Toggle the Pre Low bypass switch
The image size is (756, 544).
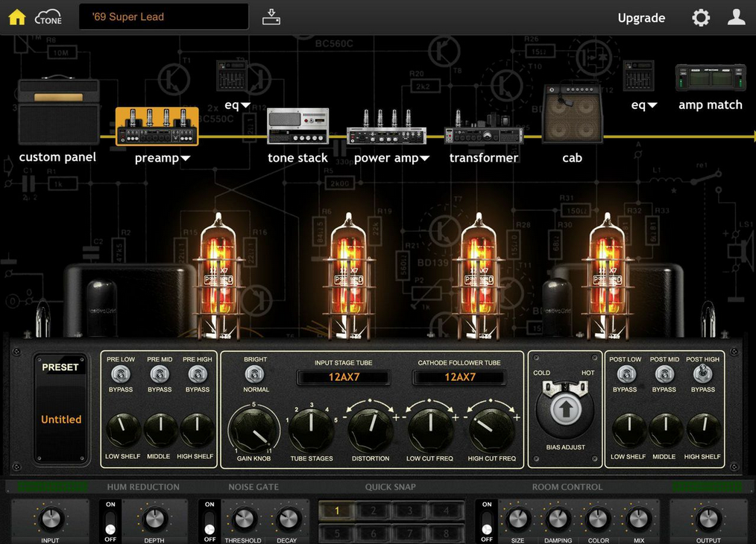[x=121, y=374]
